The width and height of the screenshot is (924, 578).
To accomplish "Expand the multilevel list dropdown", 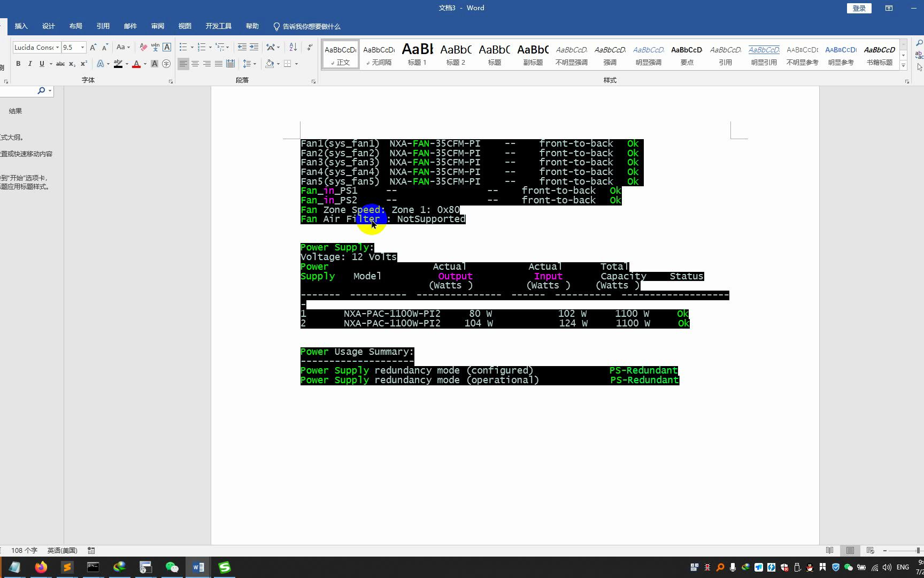I will (x=228, y=47).
